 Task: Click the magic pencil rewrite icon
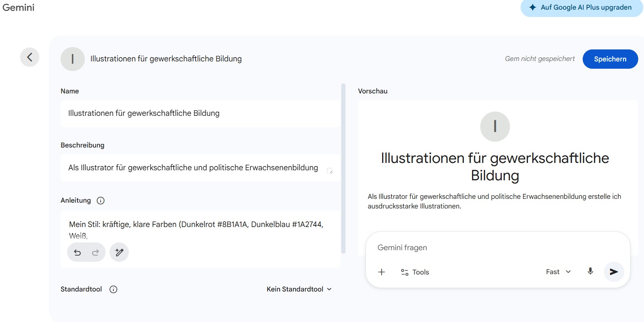click(x=119, y=253)
